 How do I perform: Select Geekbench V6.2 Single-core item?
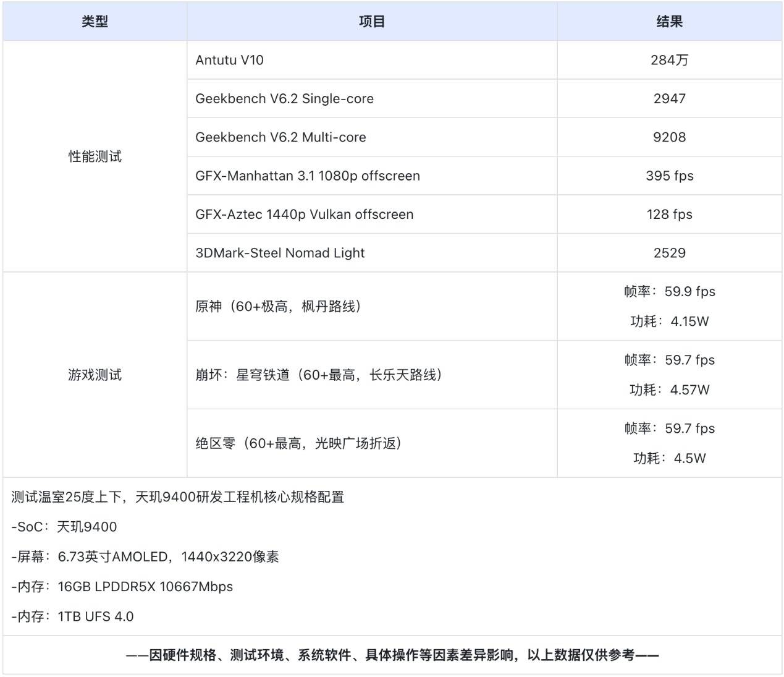[x=284, y=99]
